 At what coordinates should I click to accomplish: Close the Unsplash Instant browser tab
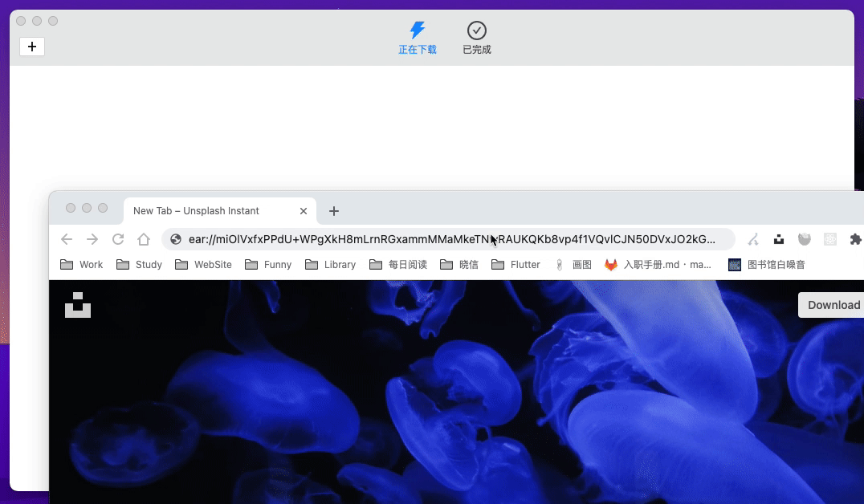tap(303, 211)
